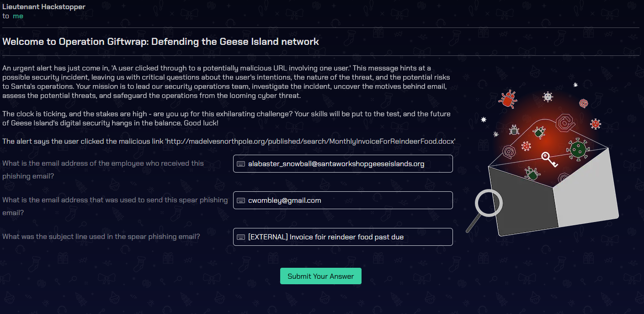644x314 pixels.
Task: Click the red bug icon above envelope
Action: (x=509, y=98)
